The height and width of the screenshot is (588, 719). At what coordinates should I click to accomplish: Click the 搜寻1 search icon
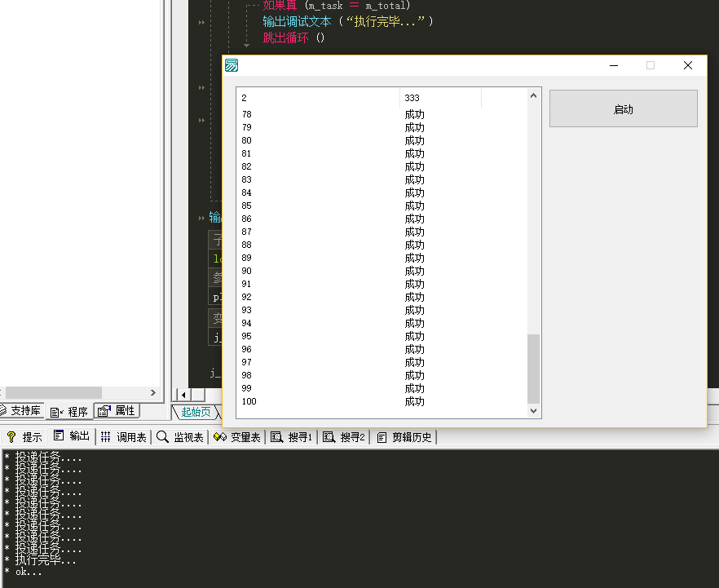tap(276, 437)
